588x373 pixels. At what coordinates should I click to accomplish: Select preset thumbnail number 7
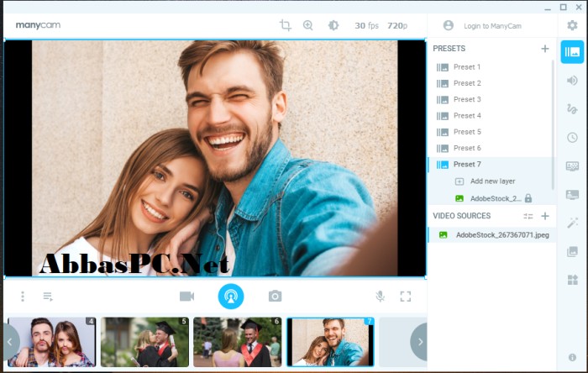330,342
